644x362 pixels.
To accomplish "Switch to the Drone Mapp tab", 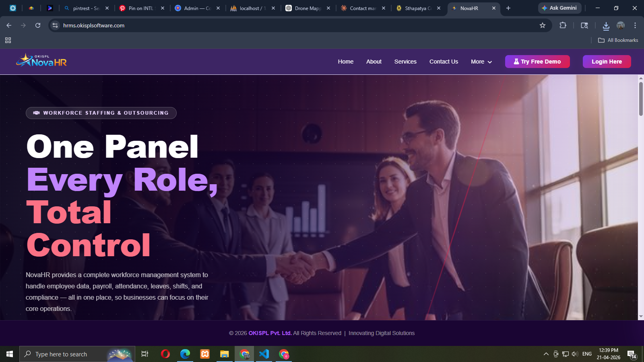I will coord(308,8).
